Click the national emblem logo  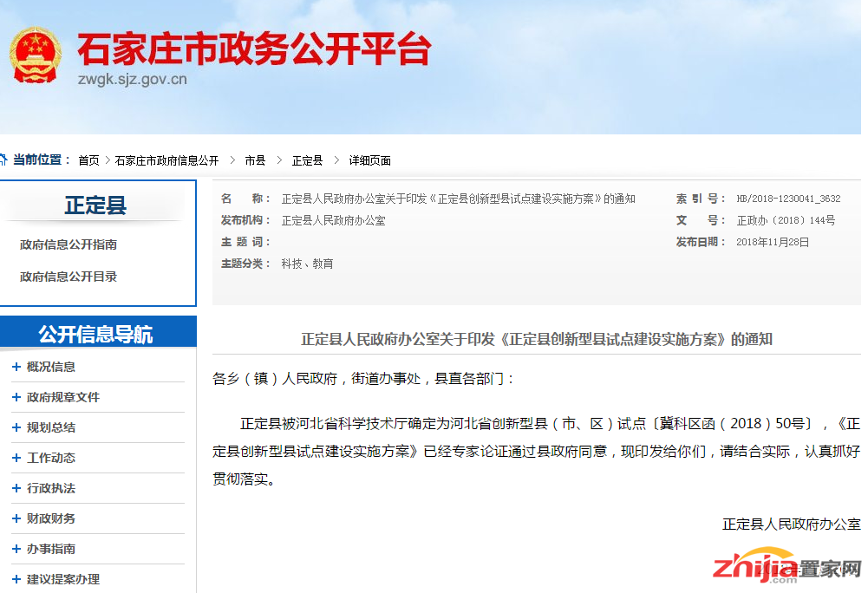tap(35, 55)
